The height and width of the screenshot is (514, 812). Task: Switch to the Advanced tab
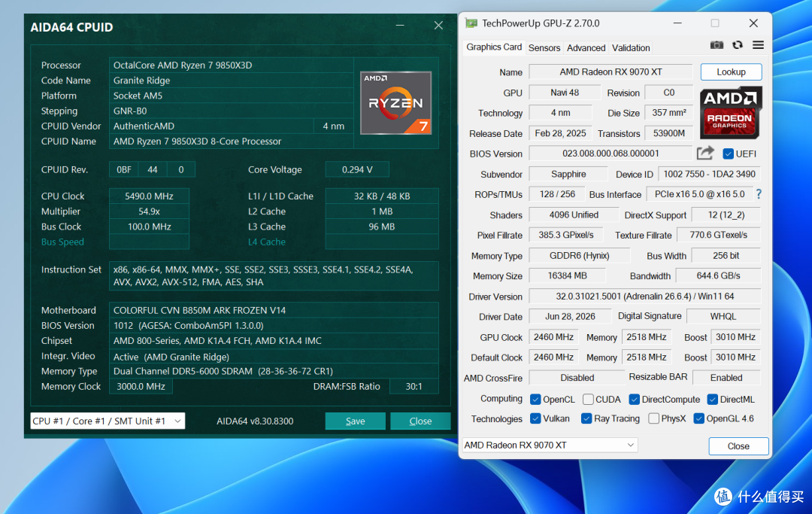pyautogui.click(x=586, y=47)
